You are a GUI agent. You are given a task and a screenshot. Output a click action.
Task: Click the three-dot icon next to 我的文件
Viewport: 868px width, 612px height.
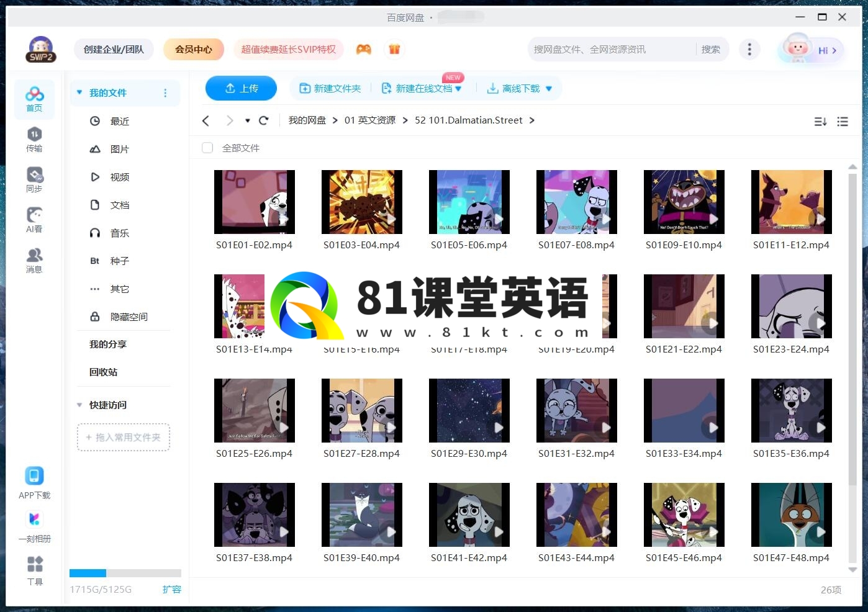[x=165, y=93]
